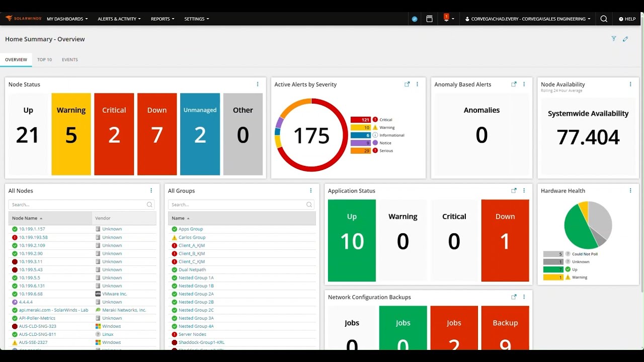This screenshot has width=644, height=362.
Task: Click the search magnifier in All Nodes panel
Action: [x=149, y=205]
